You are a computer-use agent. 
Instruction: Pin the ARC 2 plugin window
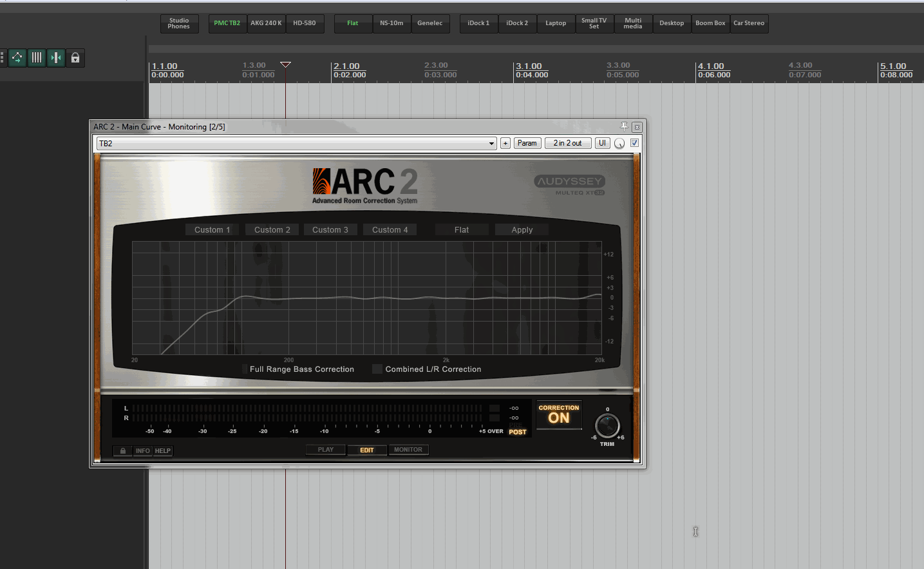[624, 127]
